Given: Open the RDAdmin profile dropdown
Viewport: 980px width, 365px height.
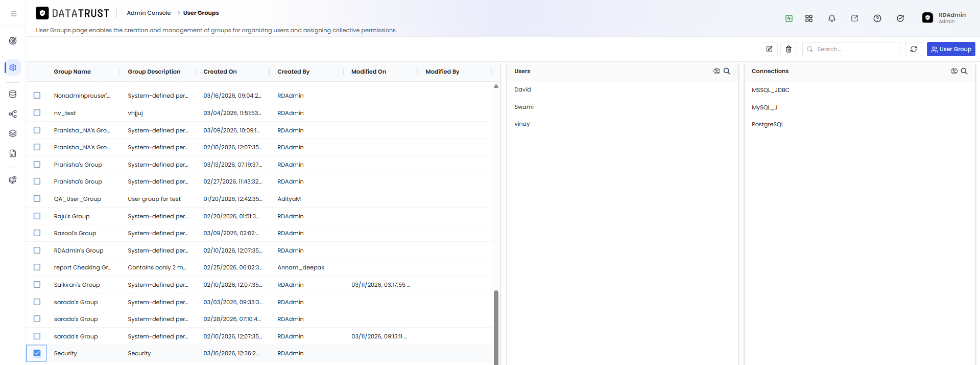Looking at the screenshot, I should 944,18.
